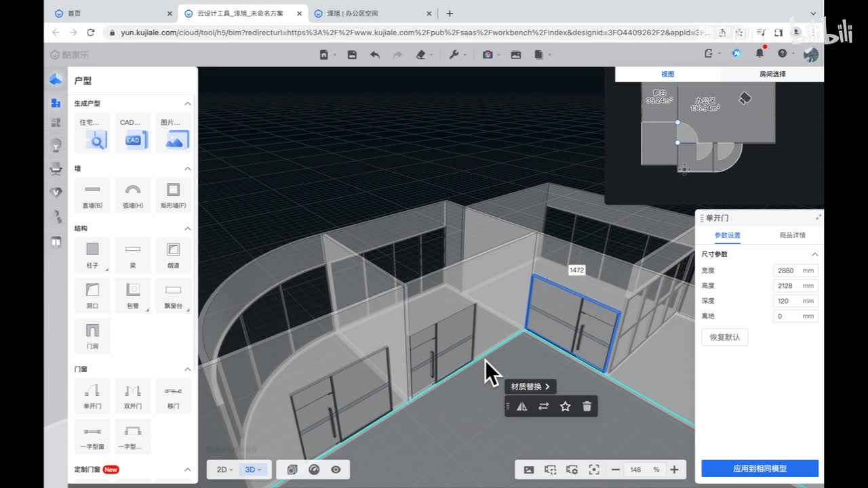Select the 弧墙(H) arc wall tool
This screenshot has height=488, width=868.
133,195
